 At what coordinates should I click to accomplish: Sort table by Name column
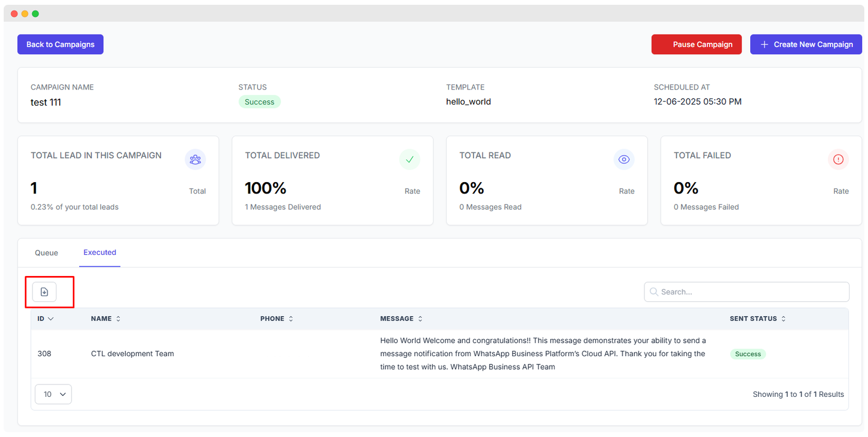coord(106,319)
